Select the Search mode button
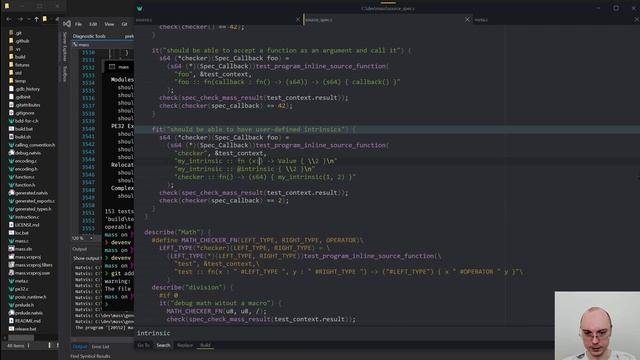This screenshot has height=360, width=640. (163, 345)
